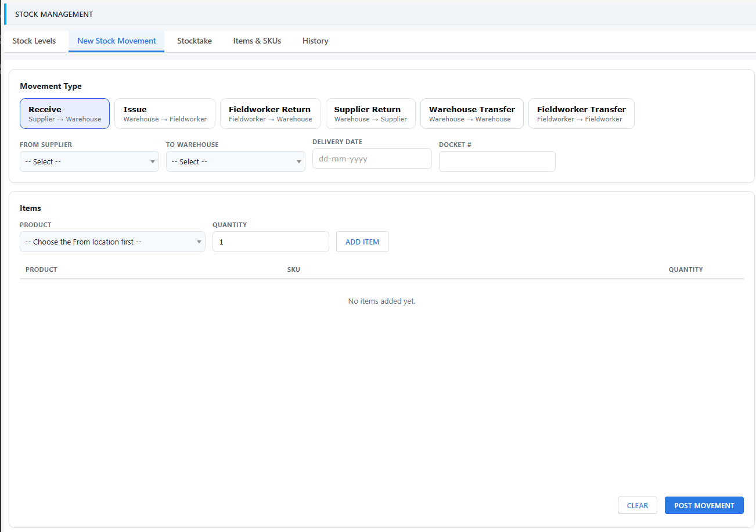Click the Movement Type heading
The image size is (756, 532).
click(51, 86)
